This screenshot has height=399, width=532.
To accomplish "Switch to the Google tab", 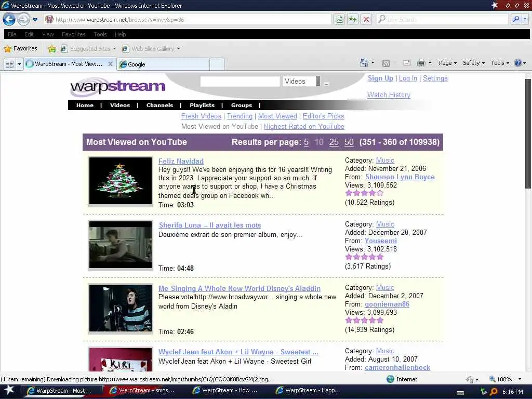I will pyautogui.click(x=163, y=64).
